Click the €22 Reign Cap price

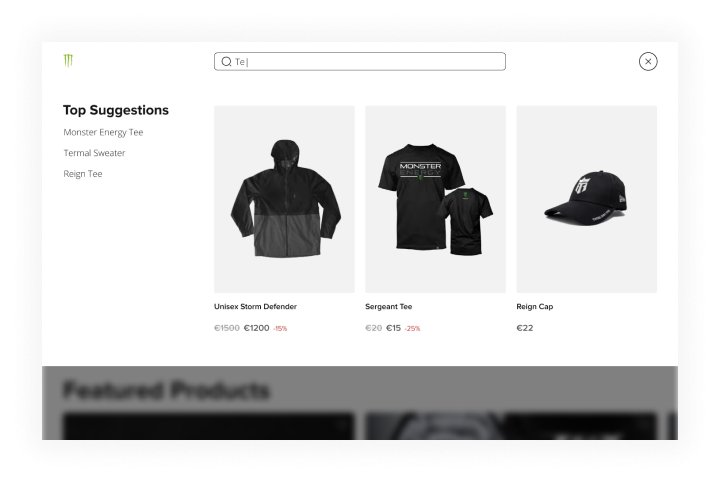[525, 328]
